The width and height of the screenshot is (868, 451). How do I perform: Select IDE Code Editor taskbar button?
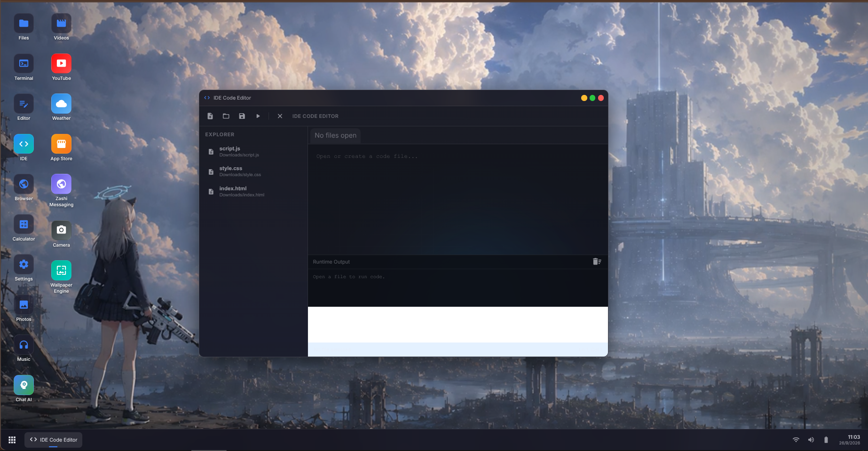coord(53,440)
